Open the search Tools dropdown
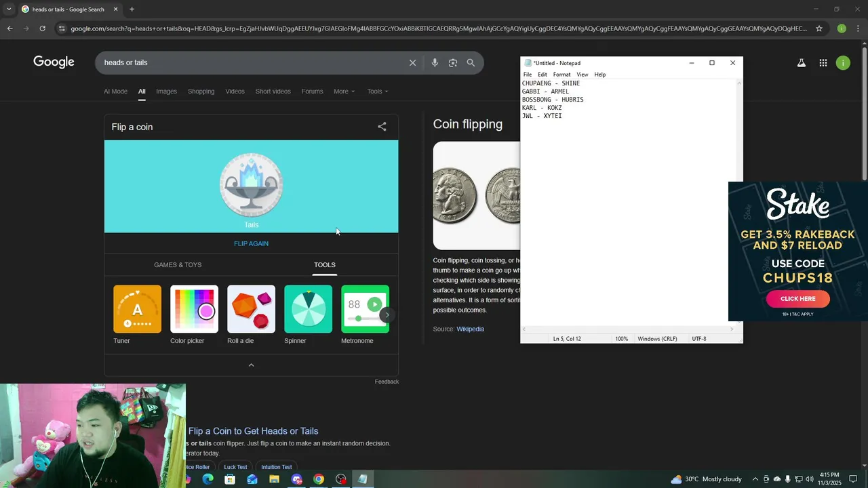 tap(378, 91)
